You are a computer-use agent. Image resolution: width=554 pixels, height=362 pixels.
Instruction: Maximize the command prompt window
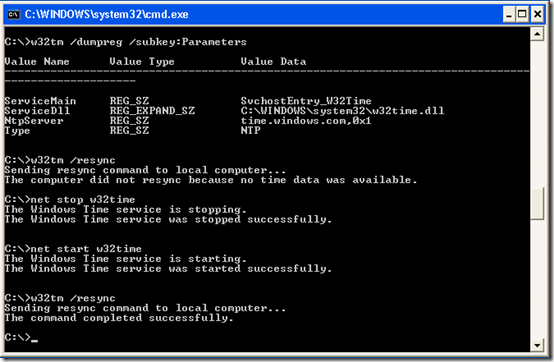tap(522, 14)
